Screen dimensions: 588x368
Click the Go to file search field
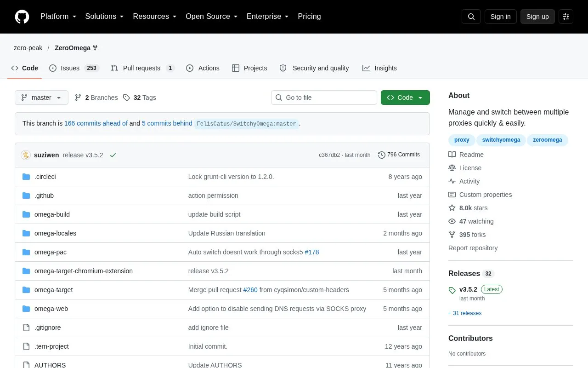(x=324, y=98)
